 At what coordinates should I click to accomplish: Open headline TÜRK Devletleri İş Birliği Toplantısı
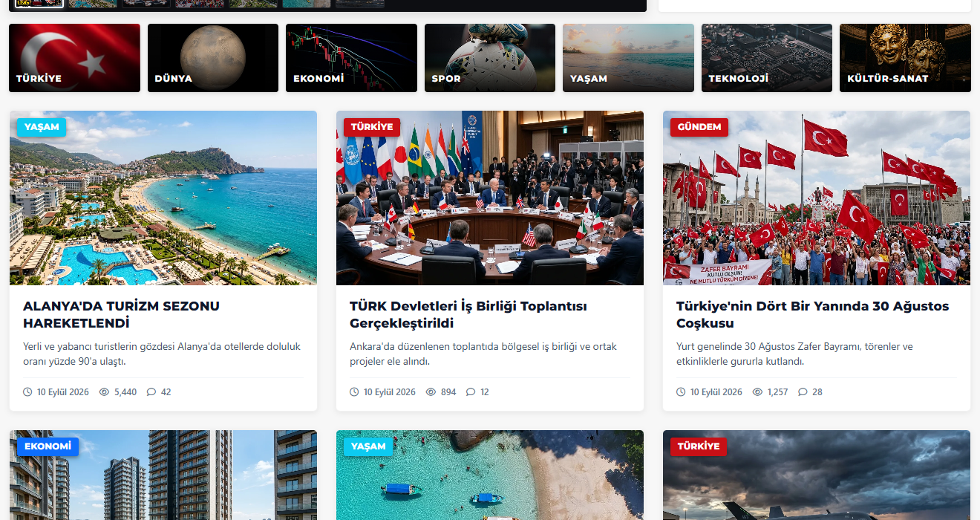tap(468, 314)
